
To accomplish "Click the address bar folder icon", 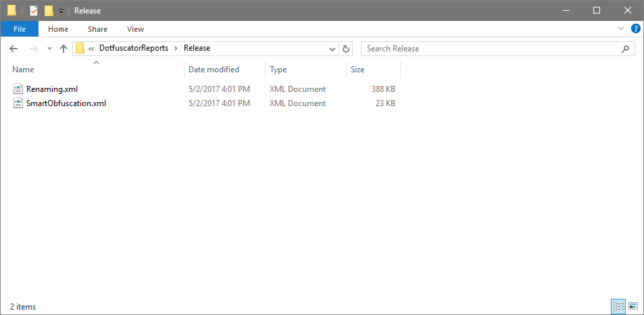I will tap(80, 49).
